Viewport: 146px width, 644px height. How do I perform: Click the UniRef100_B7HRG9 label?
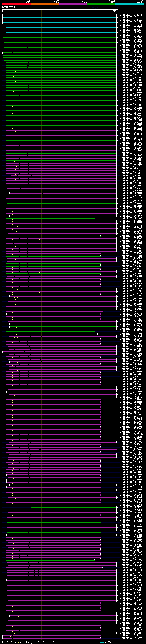(131, 593)
